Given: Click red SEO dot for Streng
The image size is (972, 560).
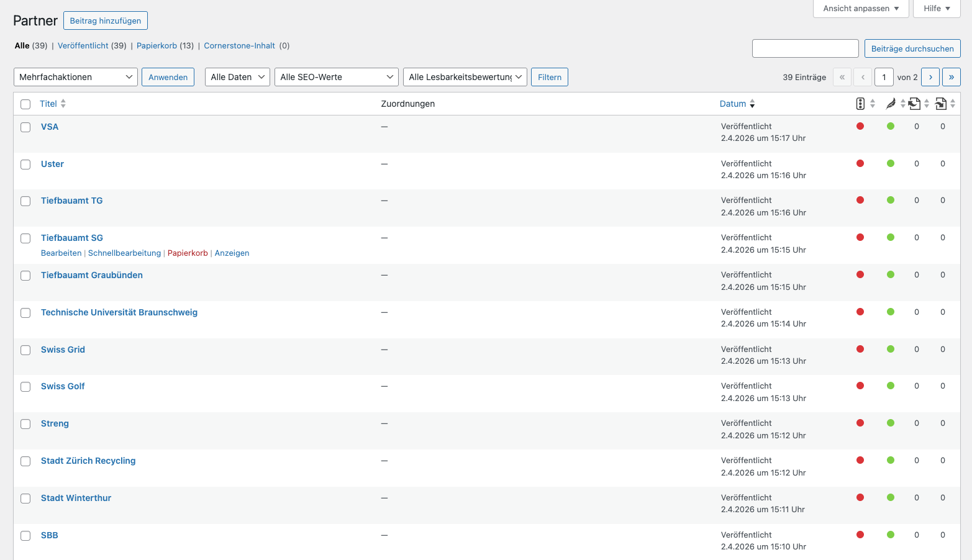Looking at the screenshot, I should [x=860, y=423].
